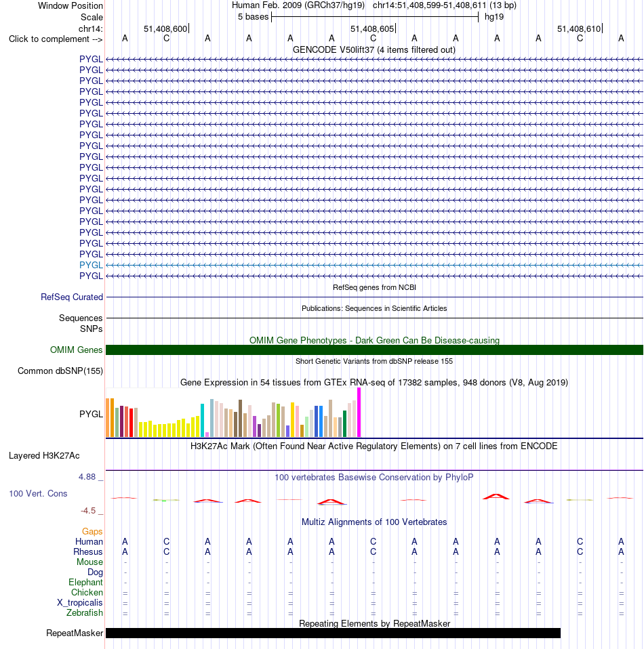Click the 51,408,610 ruler coordinate
This screenshot has width=644, height=649.
click(x=578, y=28)
